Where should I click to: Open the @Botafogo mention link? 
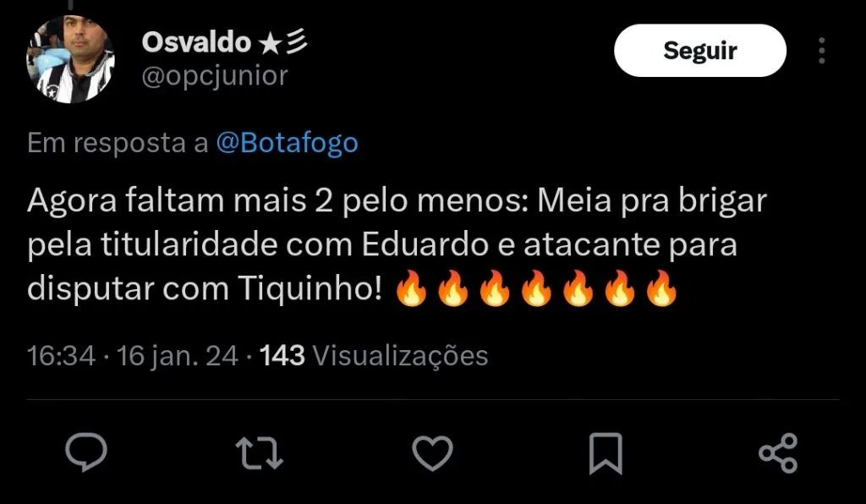288,143
